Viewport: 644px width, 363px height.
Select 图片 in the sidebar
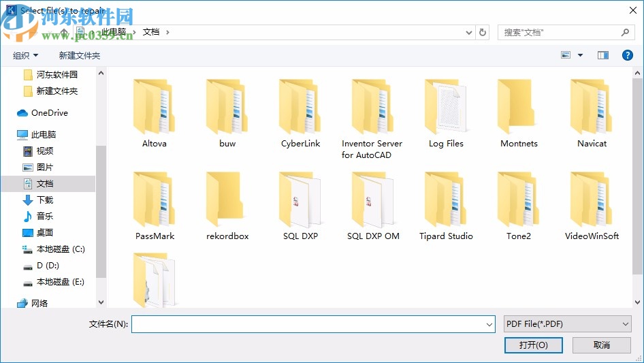(38, 168)
